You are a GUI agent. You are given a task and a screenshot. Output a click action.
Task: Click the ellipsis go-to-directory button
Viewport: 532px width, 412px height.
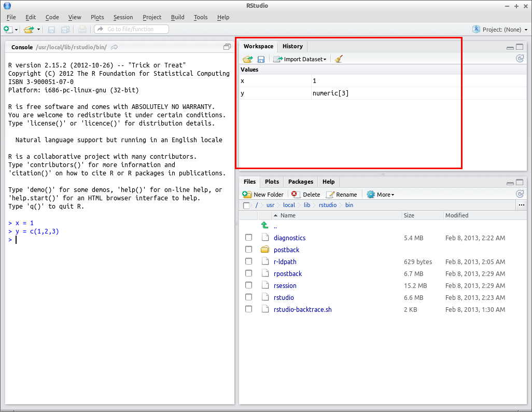(522, 205)
